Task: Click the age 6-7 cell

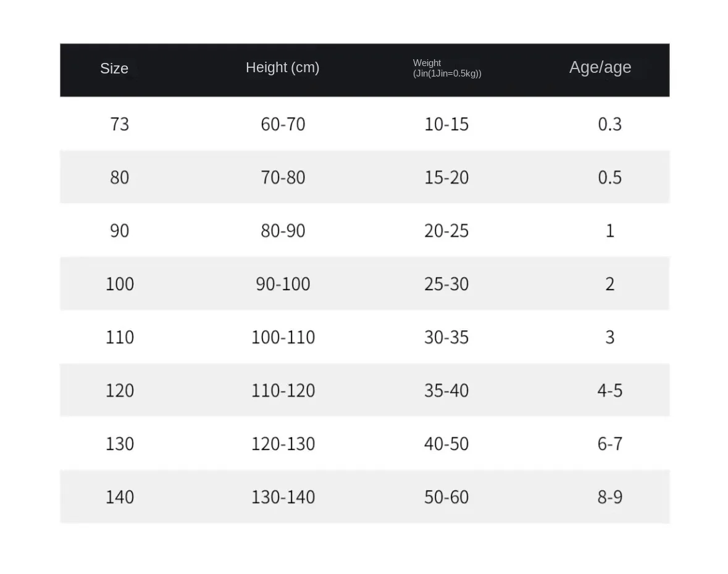Action: pos(609,444)
